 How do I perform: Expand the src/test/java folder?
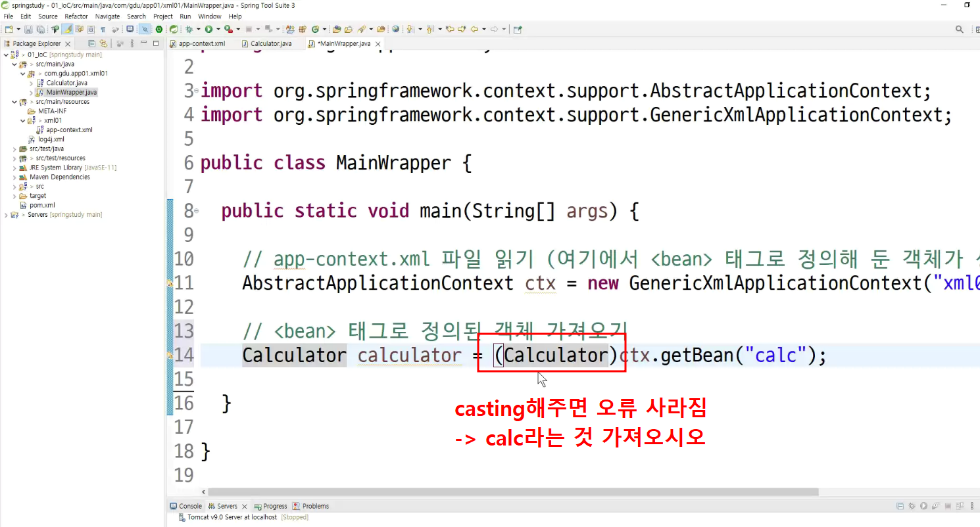[x=14, y=149]
